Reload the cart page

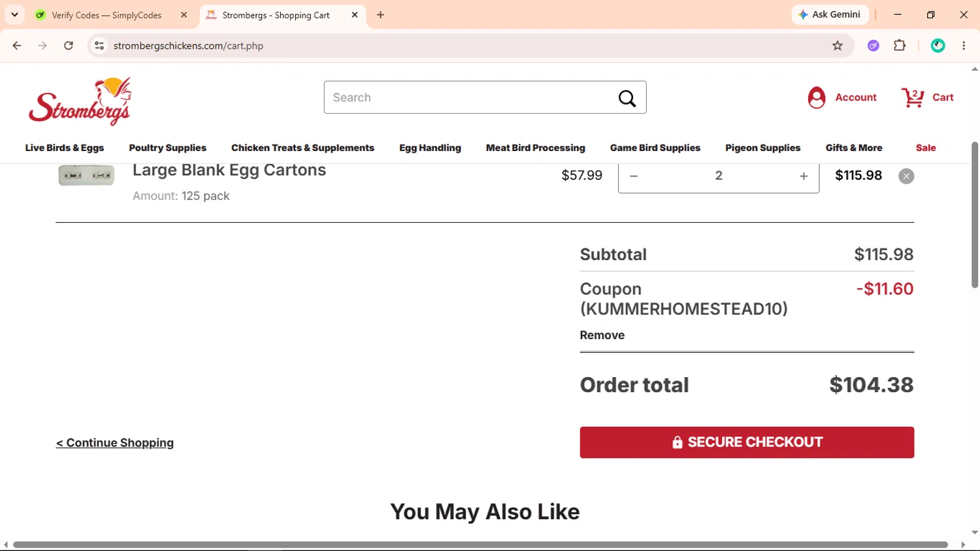69,46
